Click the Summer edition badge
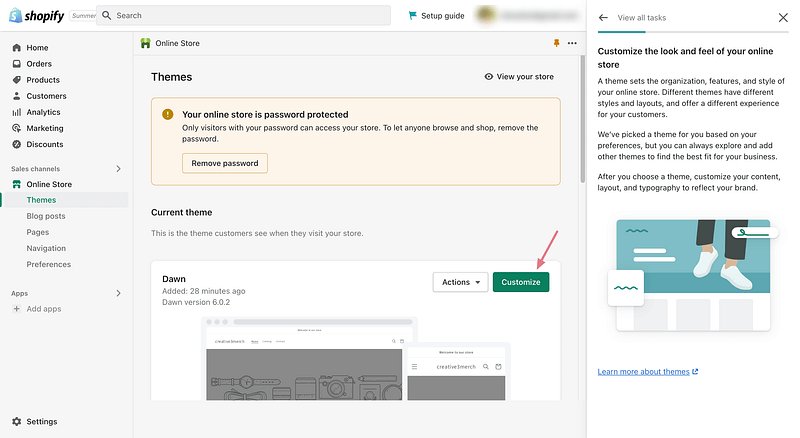 (83, 16)
